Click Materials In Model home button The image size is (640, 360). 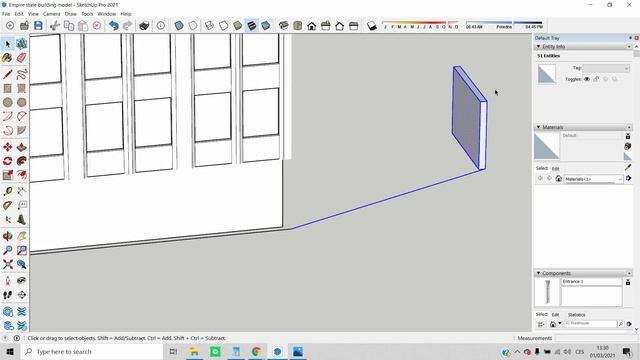click(559, 178)
